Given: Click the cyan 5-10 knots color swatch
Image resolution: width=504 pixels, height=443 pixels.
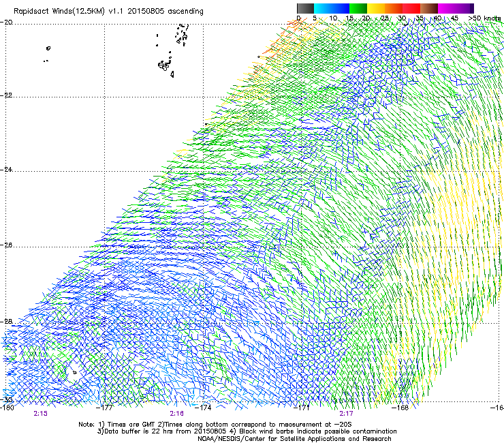Looking at the screenshot, I should coord(323,8).
